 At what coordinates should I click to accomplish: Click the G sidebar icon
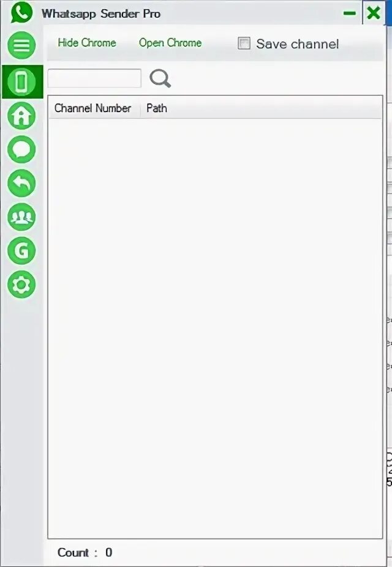(21, 250)
